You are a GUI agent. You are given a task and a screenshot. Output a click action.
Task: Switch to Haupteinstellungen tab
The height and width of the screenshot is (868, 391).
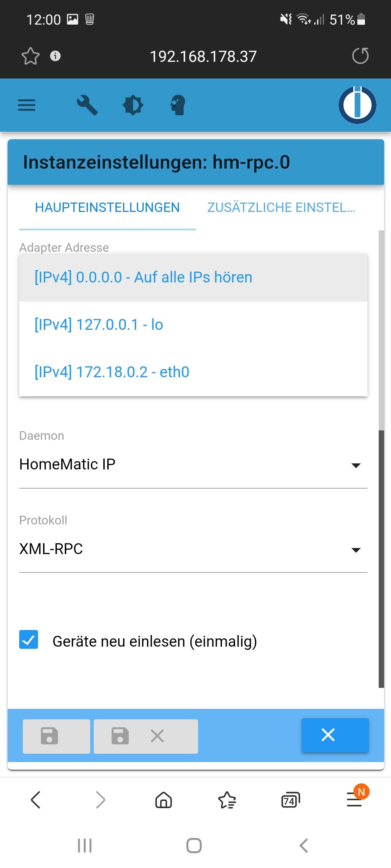[x=107, y=208]
